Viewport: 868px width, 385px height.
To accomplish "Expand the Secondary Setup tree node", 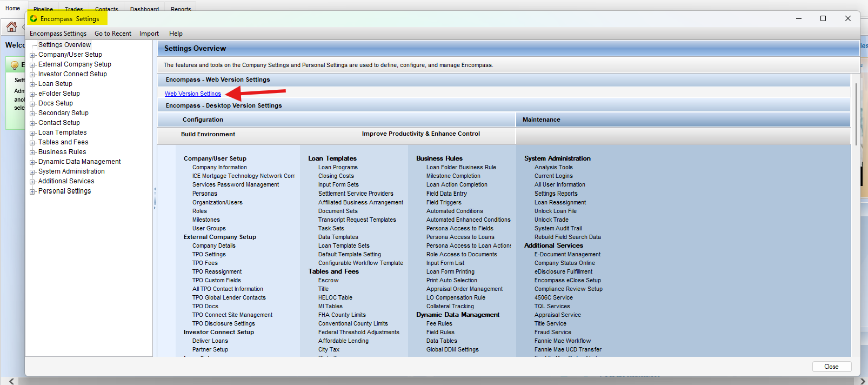I will [x=32, y=114].
